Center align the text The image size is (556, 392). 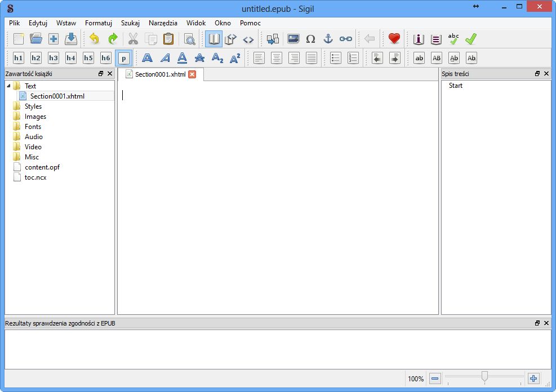(x=277, y=58)
